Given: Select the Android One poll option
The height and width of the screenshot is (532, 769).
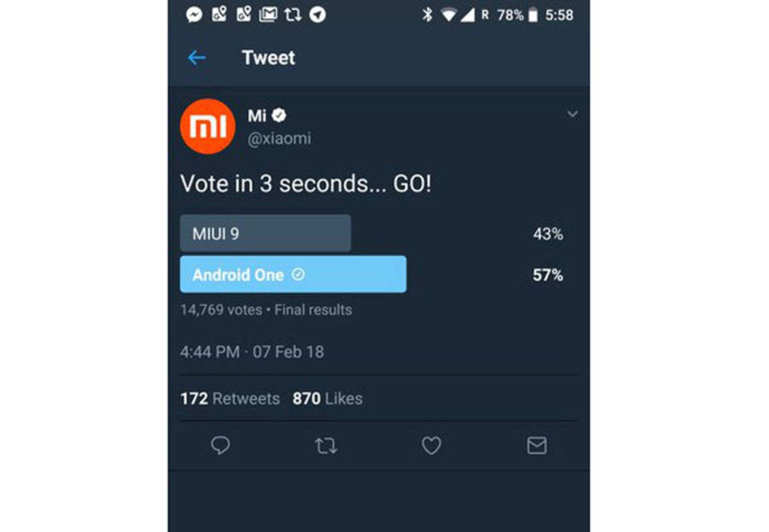Looking at the screenshot, I should click(293, 275).
